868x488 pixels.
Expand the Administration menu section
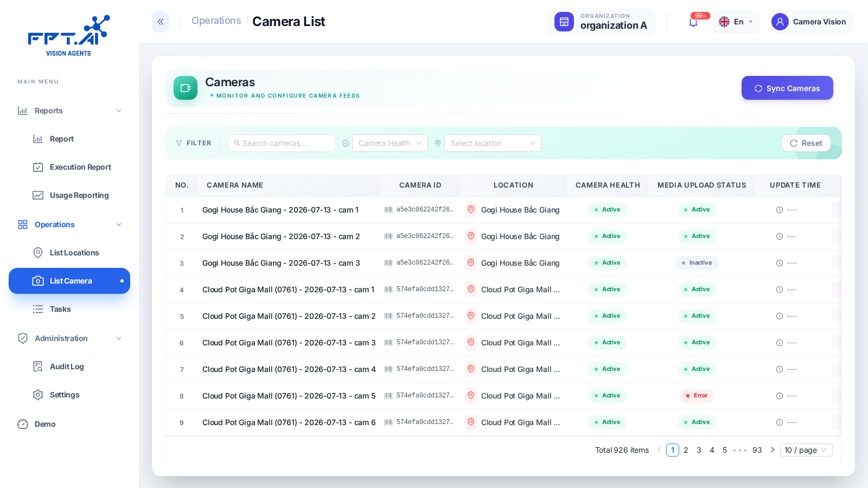point(69,338)
